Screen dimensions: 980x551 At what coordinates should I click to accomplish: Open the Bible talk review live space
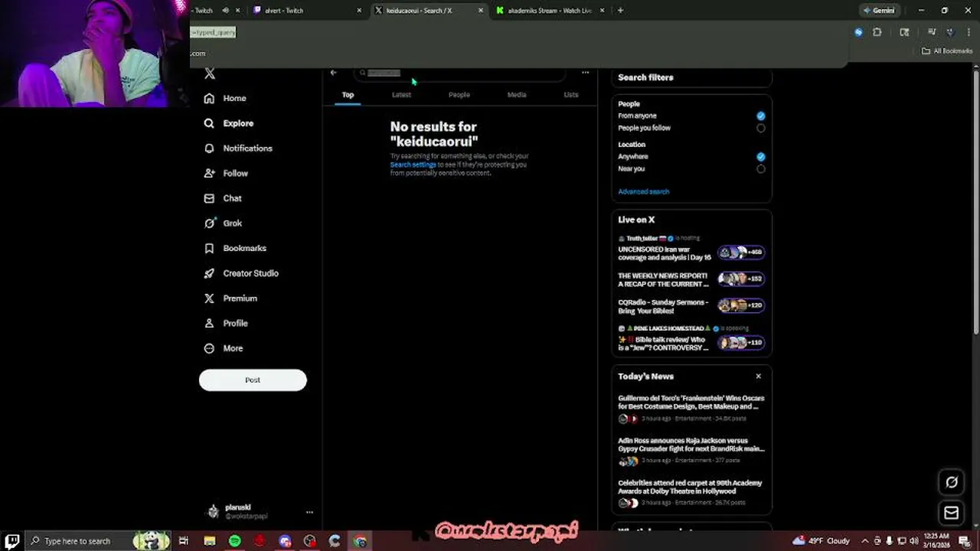(663, 344)
